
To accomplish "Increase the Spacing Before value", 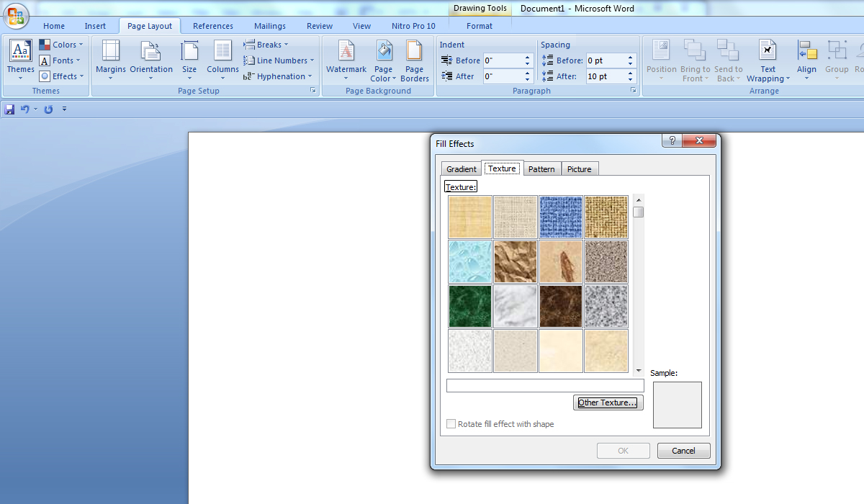I will click(631, 58).
